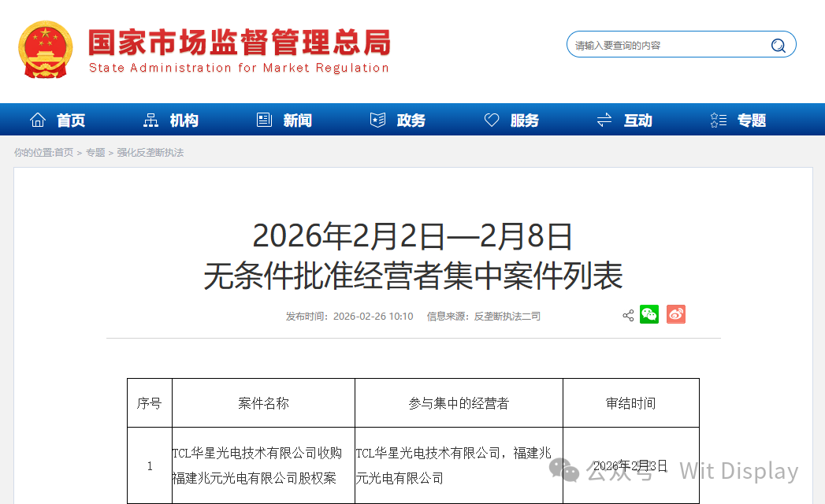
Task: Click the newspaper icon beside 新闻
Action: [265, 119]
